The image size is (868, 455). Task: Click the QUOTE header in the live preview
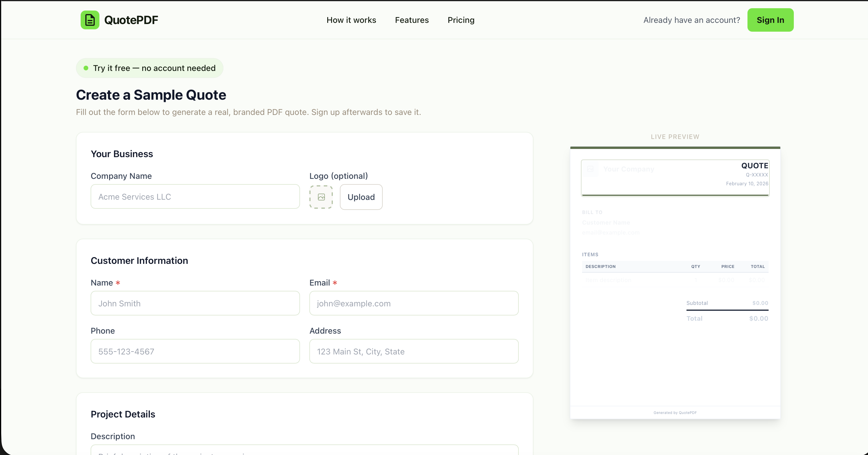pos(755,165)
